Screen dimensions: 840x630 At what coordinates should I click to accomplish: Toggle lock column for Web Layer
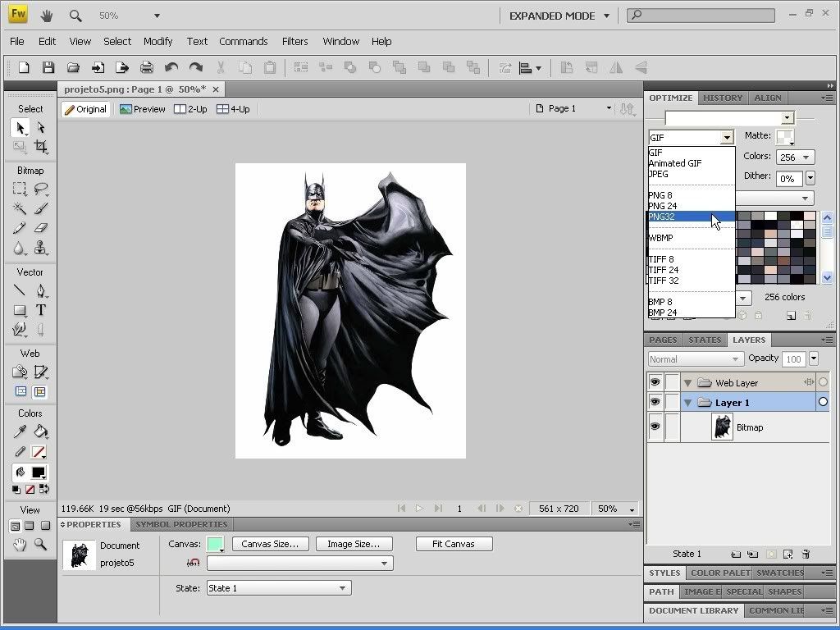pos(672,382)
